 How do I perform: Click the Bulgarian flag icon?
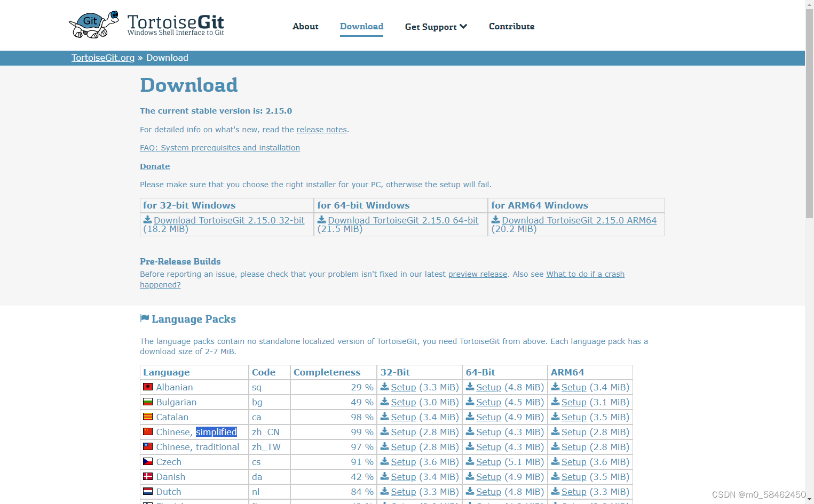click(148, 402)
